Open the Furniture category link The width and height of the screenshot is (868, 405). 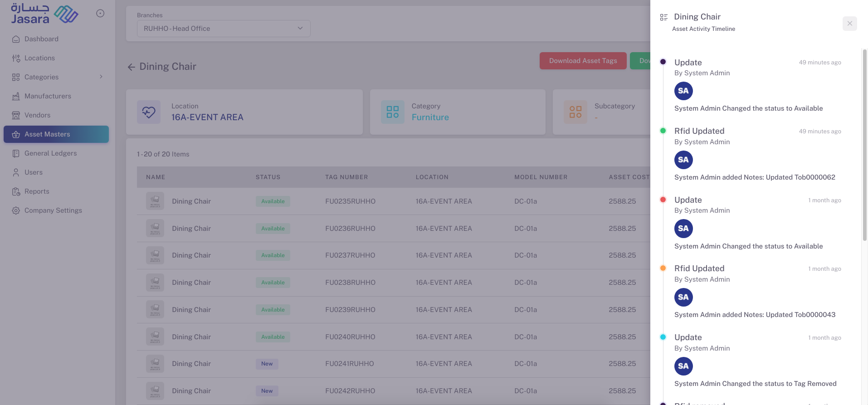pyautogui.click(x=430, y=117)
